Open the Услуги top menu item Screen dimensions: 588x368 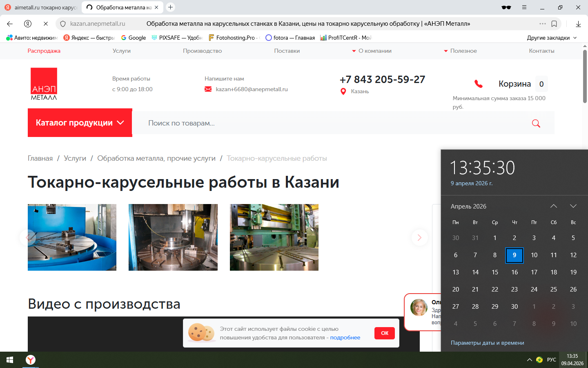(x=122, y=51)
